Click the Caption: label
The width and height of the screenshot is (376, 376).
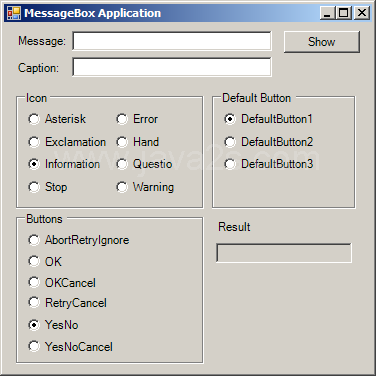tap(38, 68)
